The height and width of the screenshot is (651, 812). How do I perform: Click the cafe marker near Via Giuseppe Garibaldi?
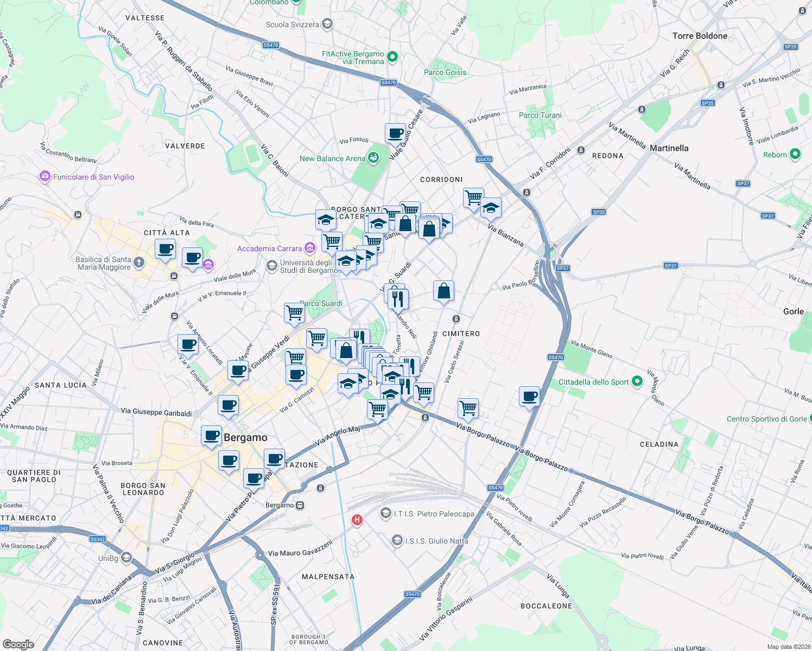tap(229, 406)
